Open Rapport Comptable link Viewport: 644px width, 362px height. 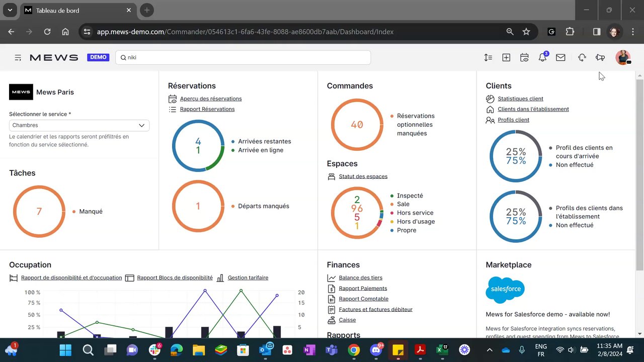(x=364, y=299)
